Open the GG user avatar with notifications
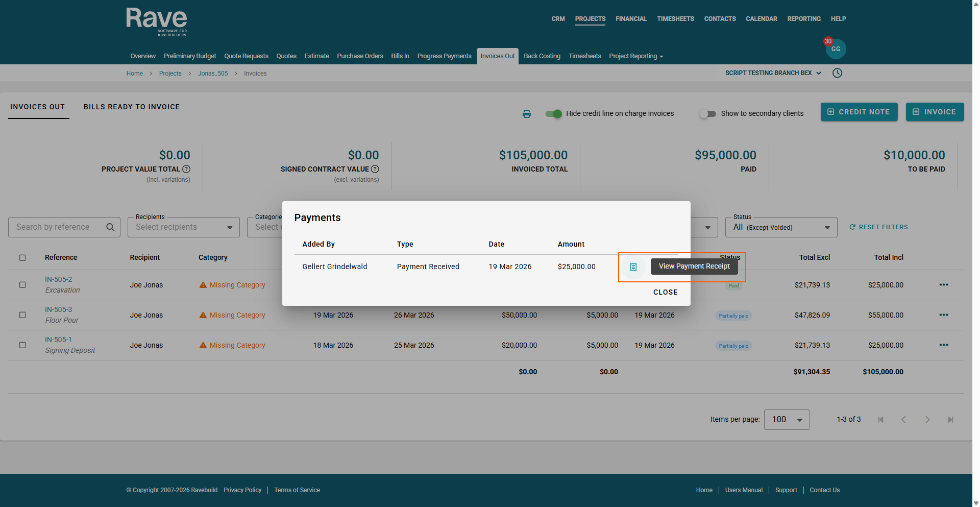 836,49
